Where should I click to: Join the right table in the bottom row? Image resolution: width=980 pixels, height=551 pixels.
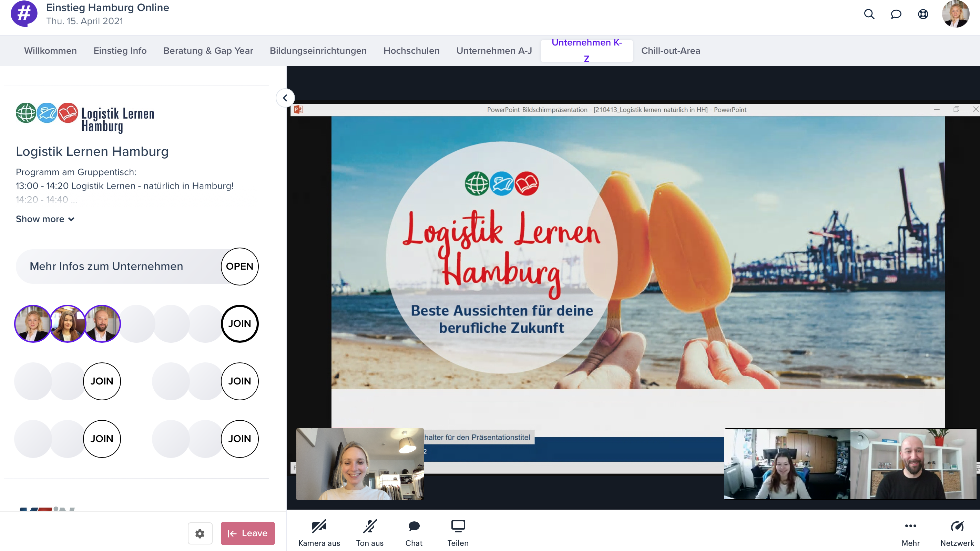(x=240, y=439)
